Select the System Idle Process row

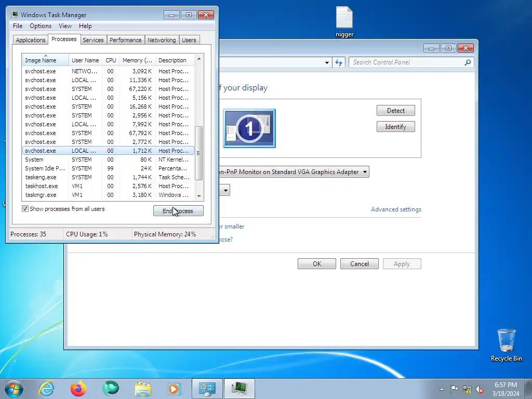[x=108, y=168]
